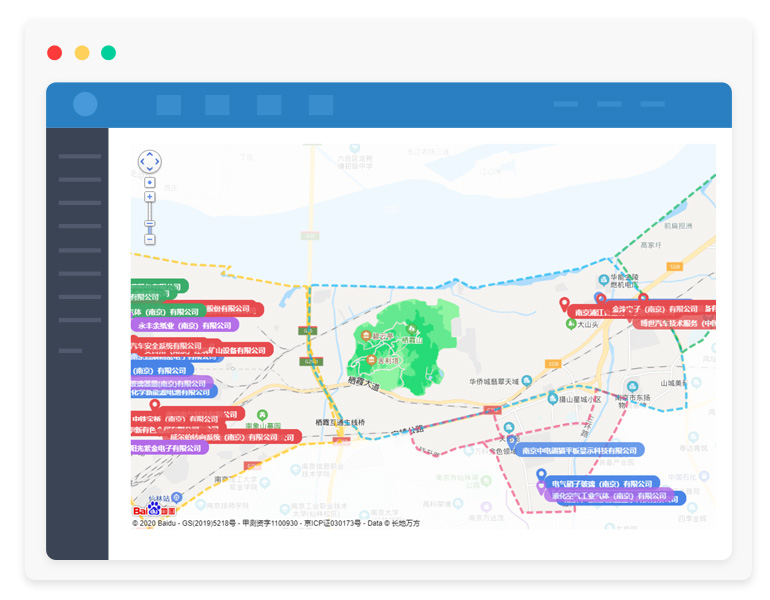Click the red pin left of the 大山头 label
770x600 pixels.
pos(564,304)
